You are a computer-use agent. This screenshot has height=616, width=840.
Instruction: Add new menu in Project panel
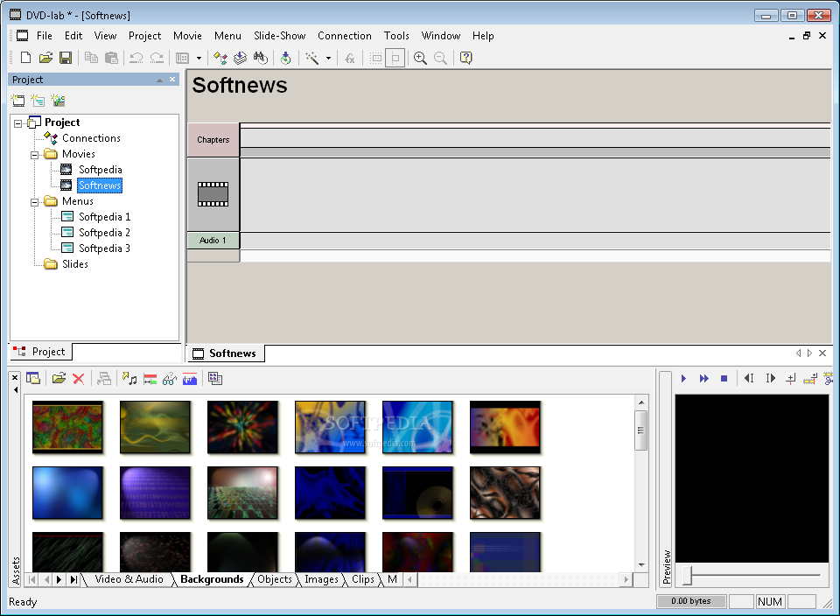(x=38, y=100)
